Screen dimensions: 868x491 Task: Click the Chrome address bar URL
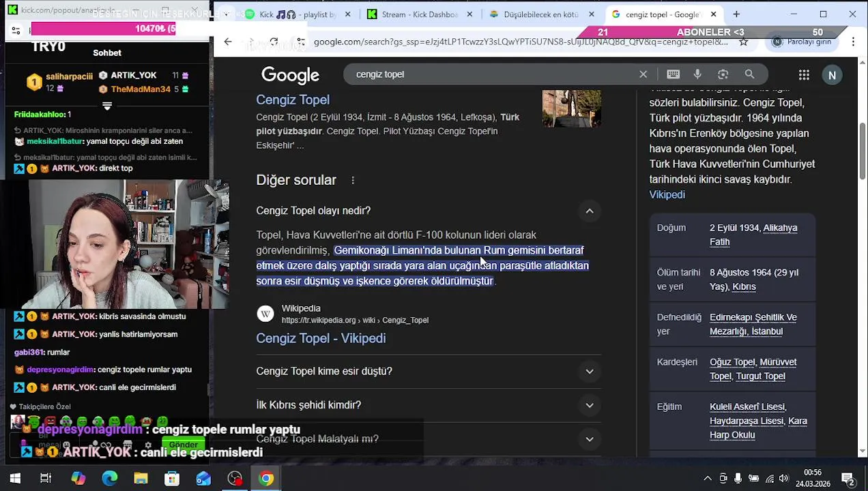(x=520, y=42)
